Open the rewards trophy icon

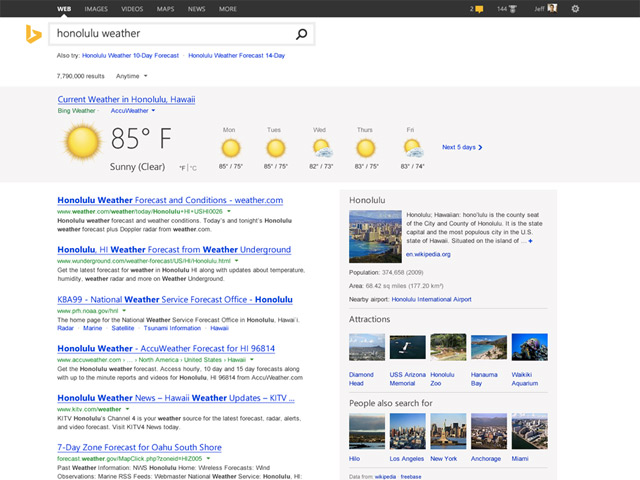pos(512,9)
